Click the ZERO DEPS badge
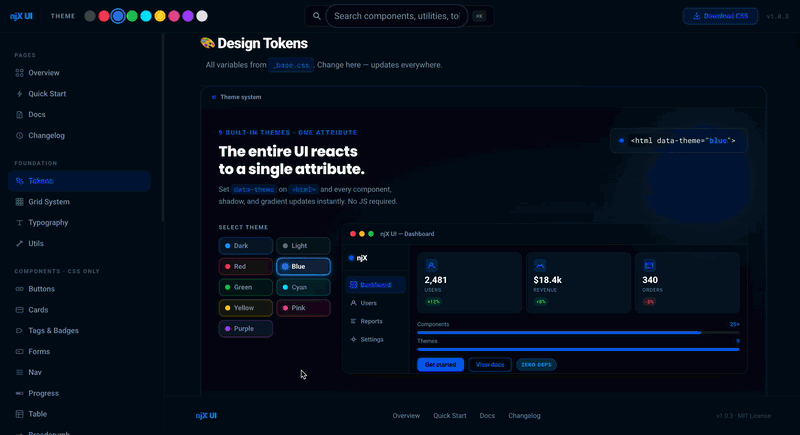Screen dimensions: 800x435 tap(536, 365)
